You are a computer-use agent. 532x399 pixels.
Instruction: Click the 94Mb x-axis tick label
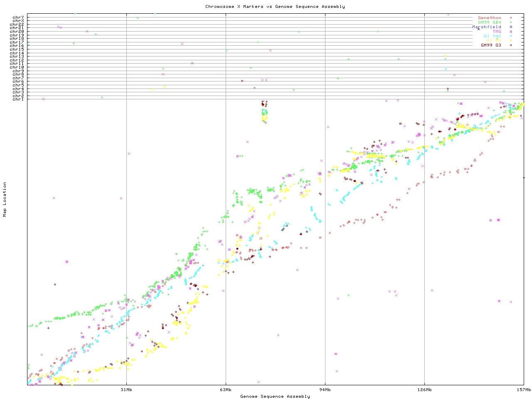tap(325, 390)
